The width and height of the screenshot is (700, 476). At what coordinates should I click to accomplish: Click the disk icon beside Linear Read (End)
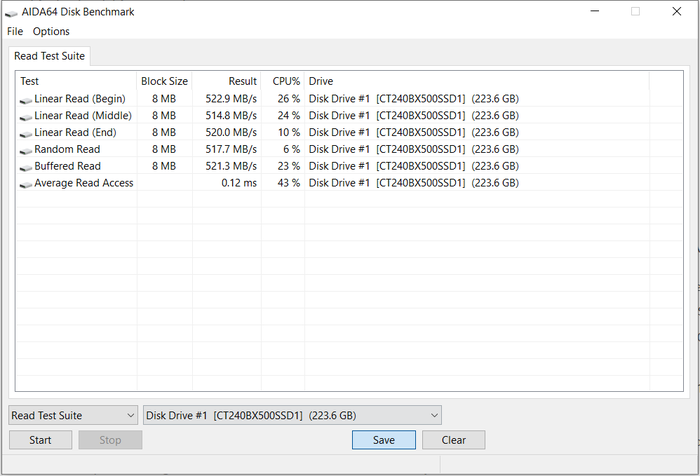coord(26,134)
